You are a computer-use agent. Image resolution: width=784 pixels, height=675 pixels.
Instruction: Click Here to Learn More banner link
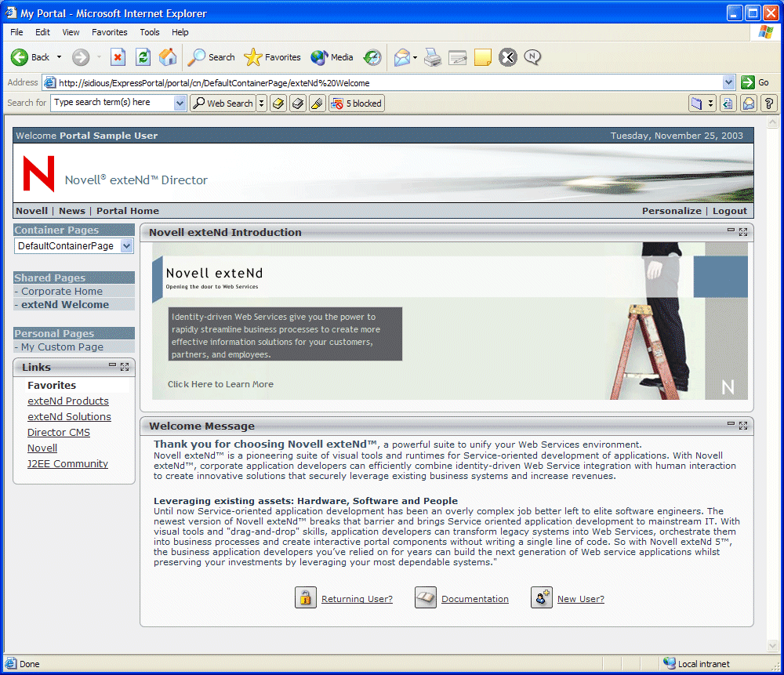point(220,384)
